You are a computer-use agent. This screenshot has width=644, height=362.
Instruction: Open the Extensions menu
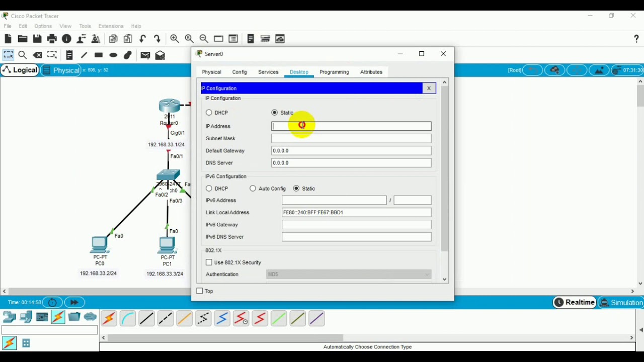(x=111, y=26)
